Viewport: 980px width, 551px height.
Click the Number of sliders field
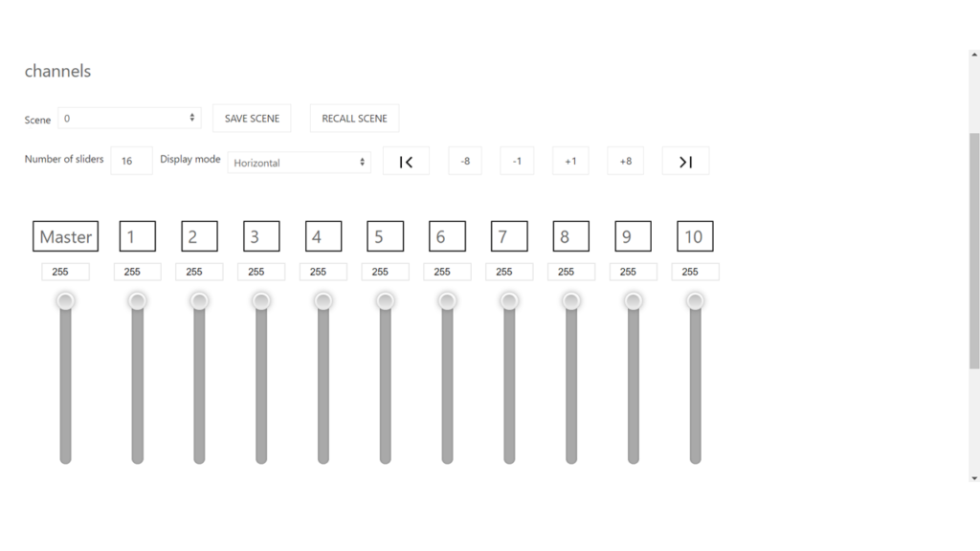(x=131, y=161)
